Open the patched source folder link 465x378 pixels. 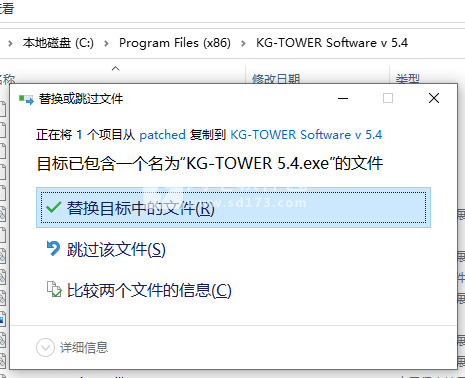point(162,135)
